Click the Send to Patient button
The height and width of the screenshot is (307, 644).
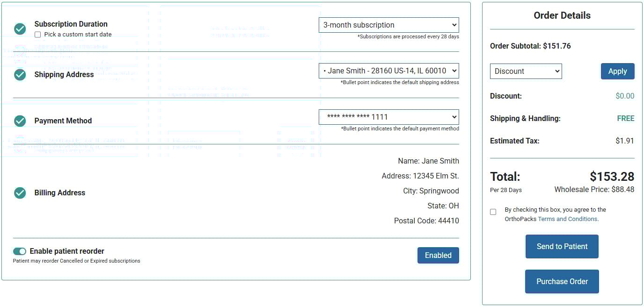pyautogui.click(x=562, y=246)
